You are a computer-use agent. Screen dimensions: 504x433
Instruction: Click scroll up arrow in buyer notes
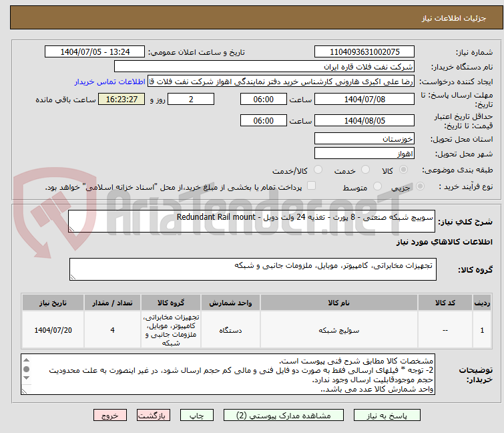tap(26, 360)
